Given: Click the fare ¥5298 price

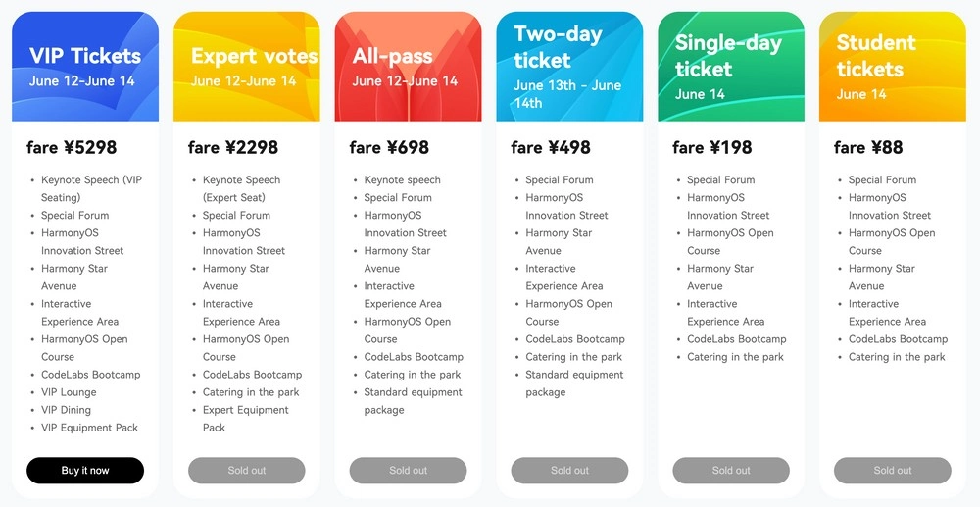Looking at the screenshot, I should 72,147.
